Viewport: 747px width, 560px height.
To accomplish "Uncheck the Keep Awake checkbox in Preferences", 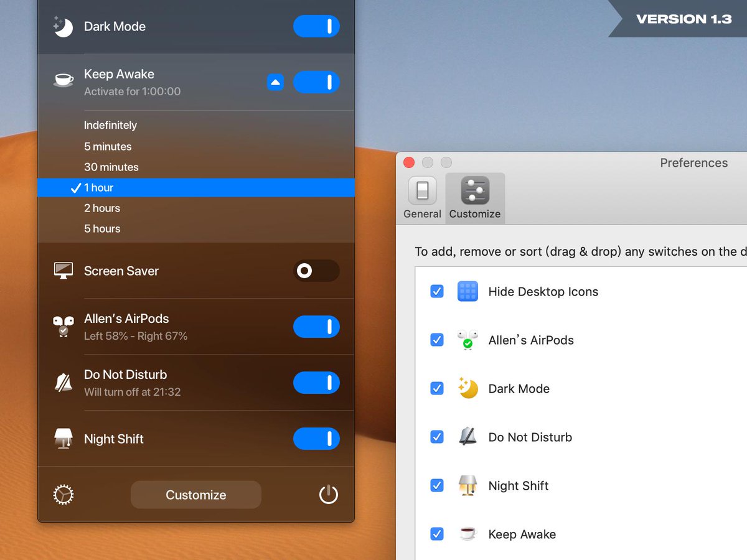I will [437, 534].
